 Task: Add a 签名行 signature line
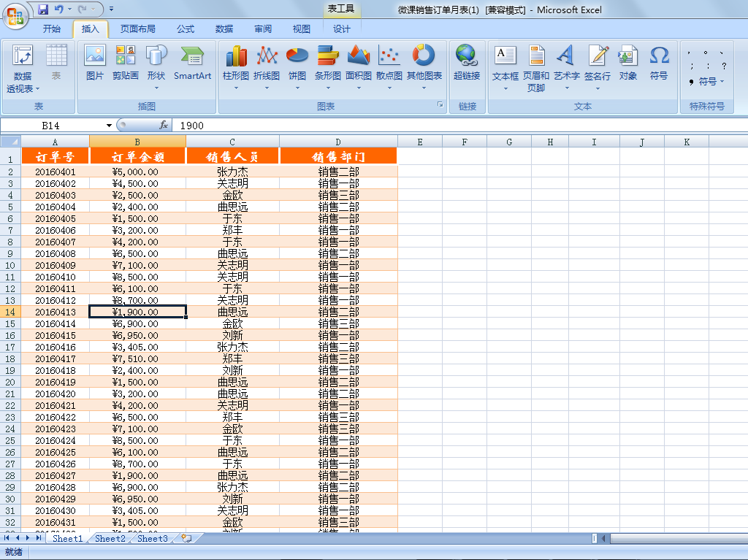click(x=598, y=66)
